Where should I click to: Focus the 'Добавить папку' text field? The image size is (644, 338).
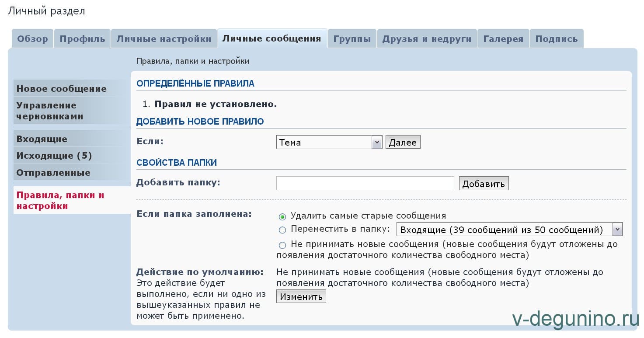365,184
